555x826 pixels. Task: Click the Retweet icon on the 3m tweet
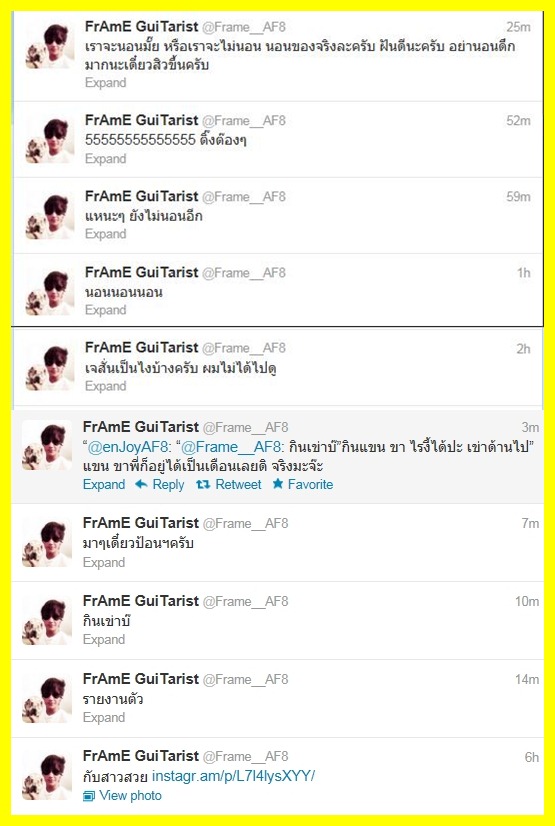203,485
